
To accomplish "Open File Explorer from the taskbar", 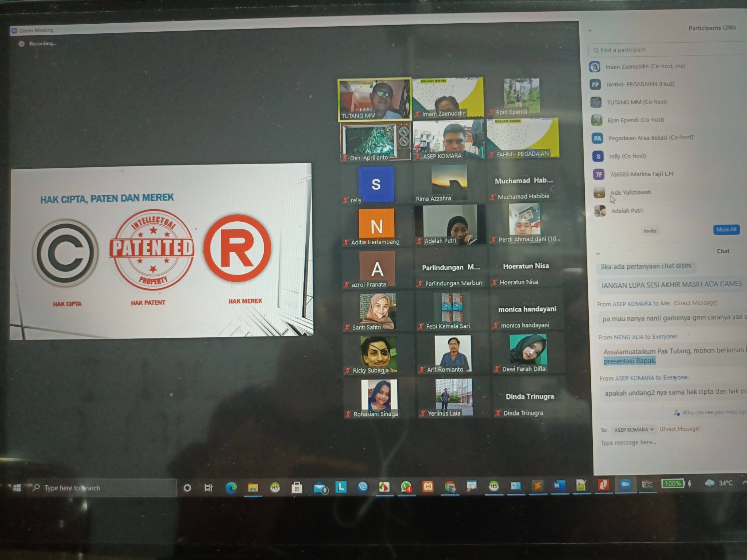I will pos(253,487).
